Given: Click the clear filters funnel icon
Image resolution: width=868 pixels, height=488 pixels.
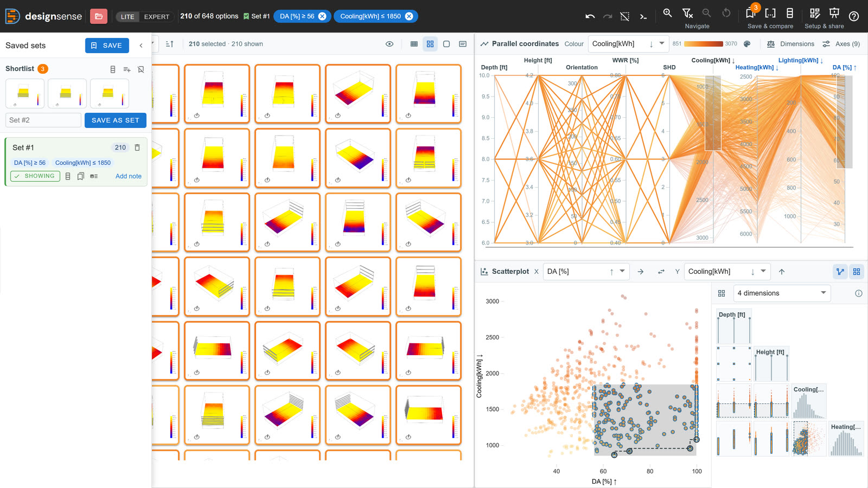Looking at the screenshot, I should pos(687,12).
